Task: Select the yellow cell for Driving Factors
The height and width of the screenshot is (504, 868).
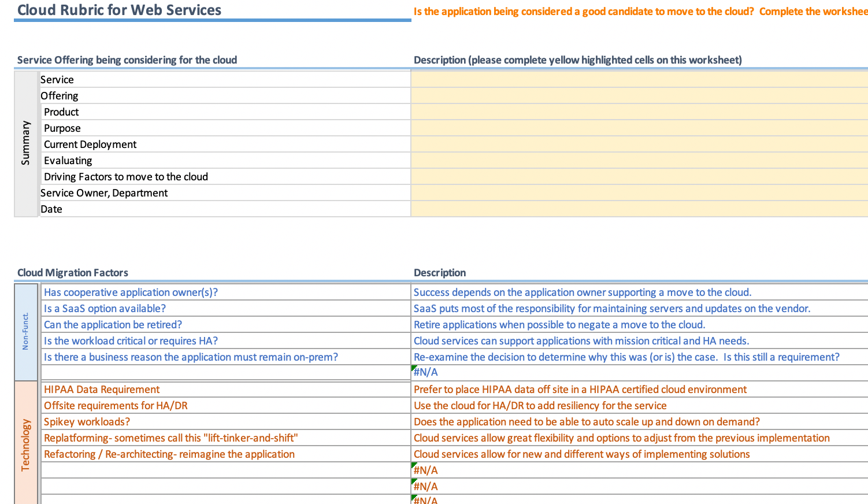Action: (x=639, y=177)
